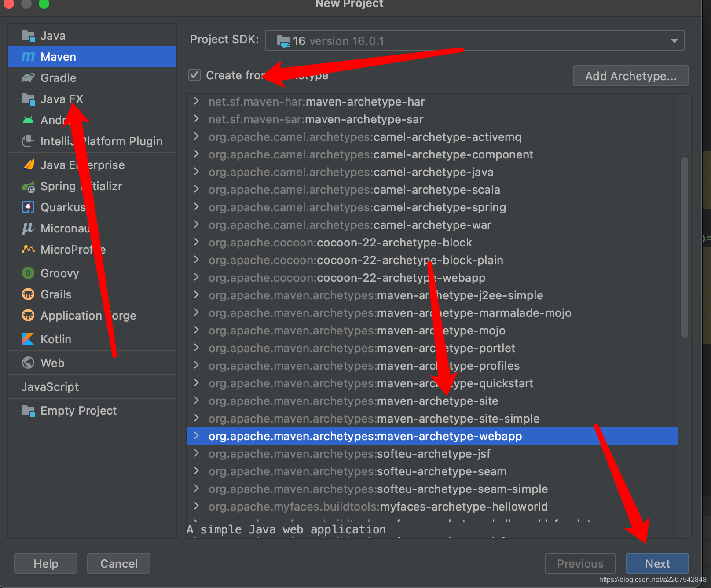Select camel-archetype-java row

(x=432, y=172)
